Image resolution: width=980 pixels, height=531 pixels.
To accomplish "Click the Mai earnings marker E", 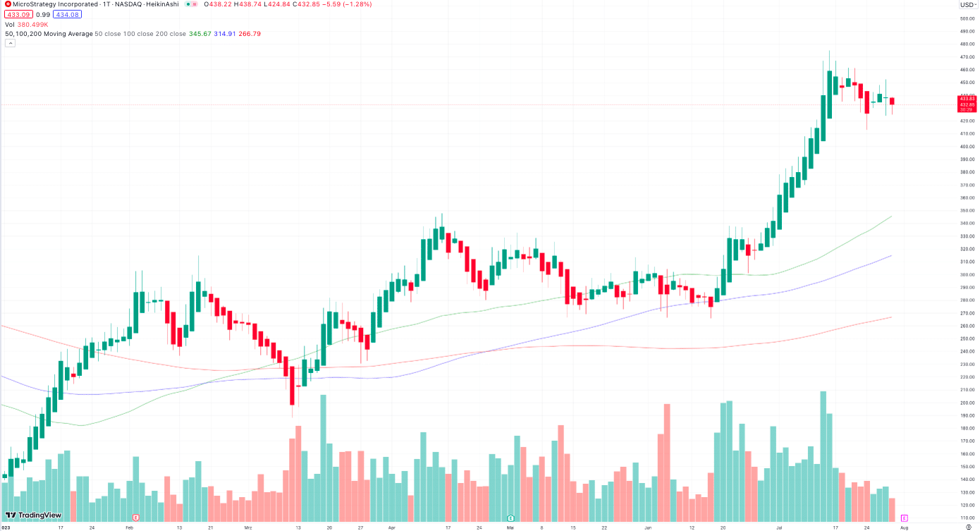I will (x=510, y=518).
